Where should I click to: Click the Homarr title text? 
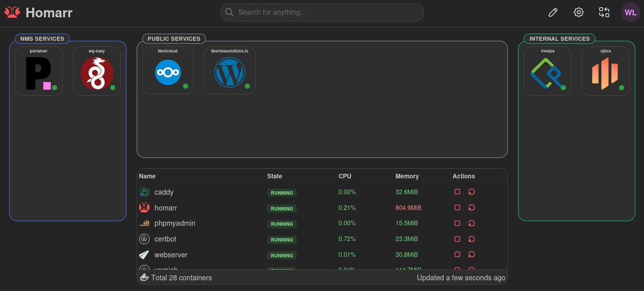(49, 13)
